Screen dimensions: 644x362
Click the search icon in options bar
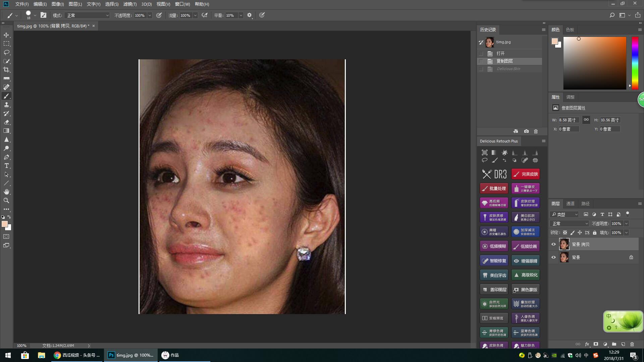[x=612, y=15]
